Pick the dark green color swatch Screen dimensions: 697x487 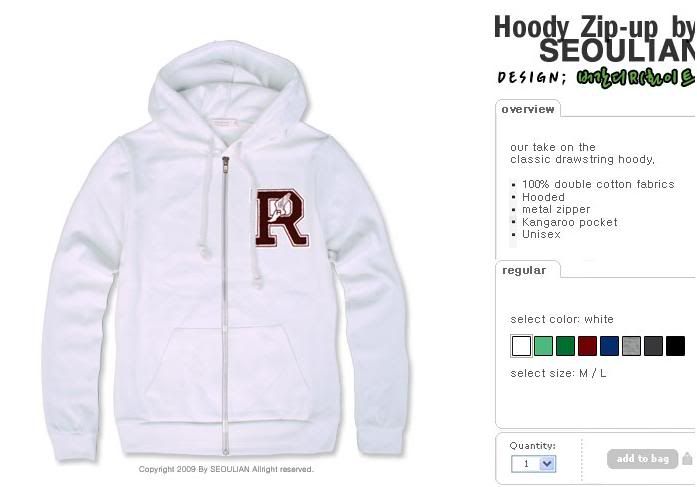coord(565,346)
